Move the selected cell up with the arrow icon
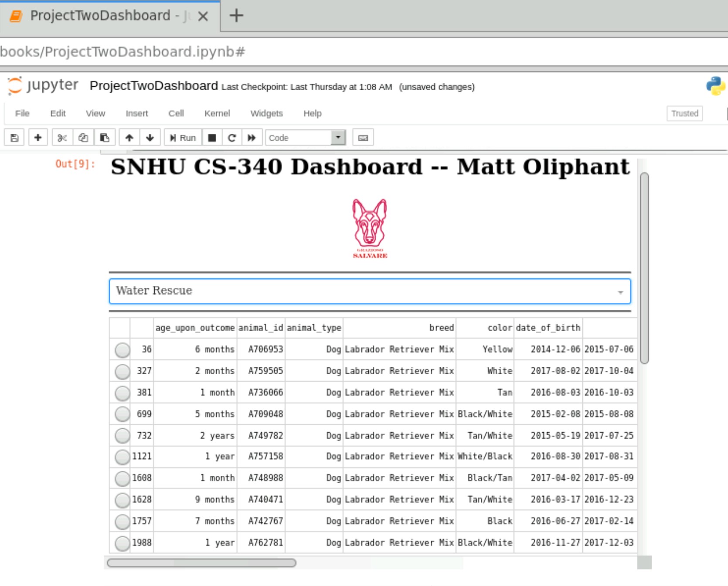728x586 pixels. [x=129, y=137]
